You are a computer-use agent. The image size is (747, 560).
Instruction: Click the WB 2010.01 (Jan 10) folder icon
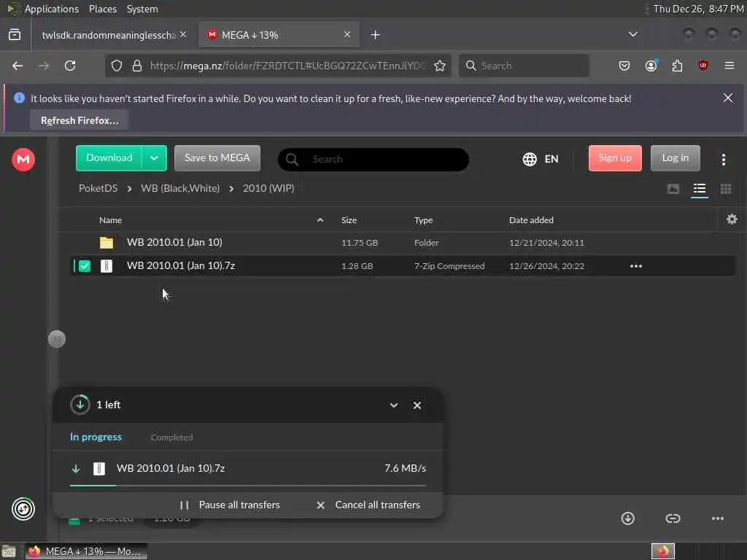107,243
